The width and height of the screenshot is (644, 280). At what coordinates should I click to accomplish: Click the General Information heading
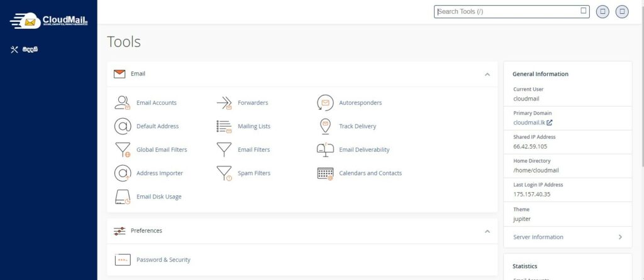point(540,74)
